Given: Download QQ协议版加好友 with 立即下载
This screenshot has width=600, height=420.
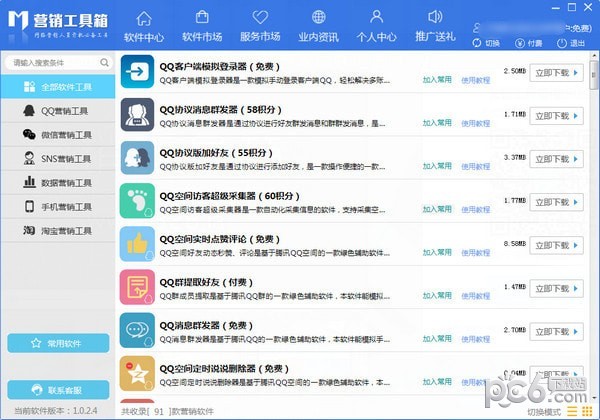Looking at the screenshot, I should point(556,159).
